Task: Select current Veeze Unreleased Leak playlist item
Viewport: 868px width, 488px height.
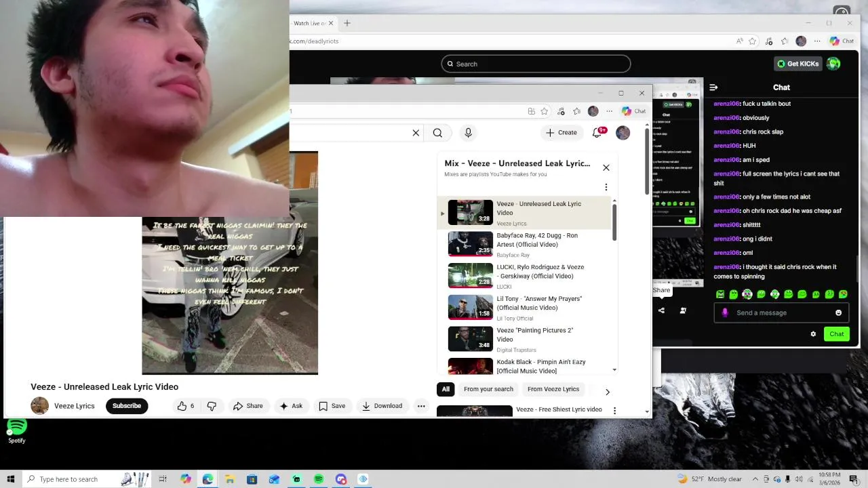Action: [524, 213]
